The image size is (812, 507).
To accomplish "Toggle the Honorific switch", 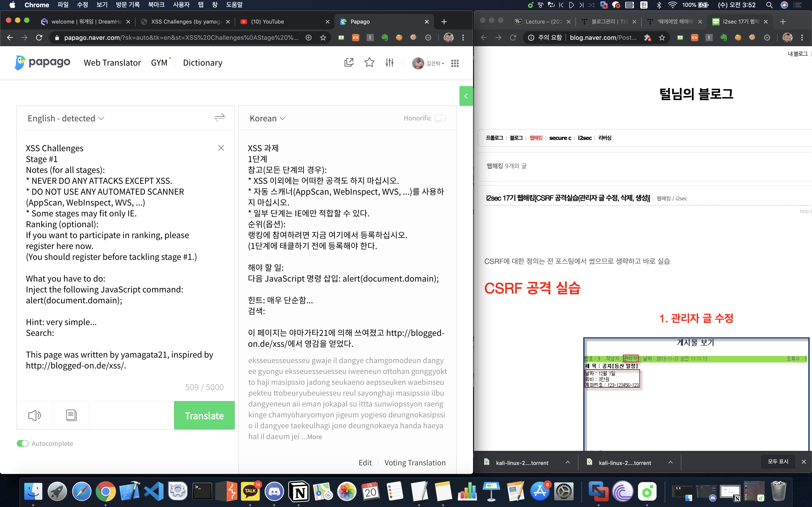I will point(440,118).
